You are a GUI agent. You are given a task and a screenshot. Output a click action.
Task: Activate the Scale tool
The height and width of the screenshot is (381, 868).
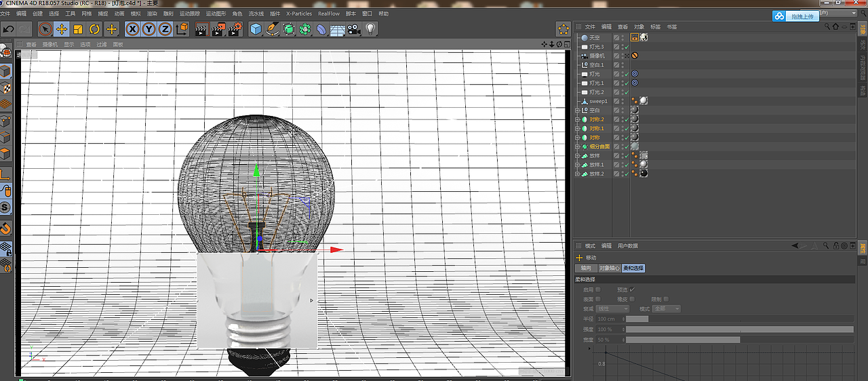[x=78, y=29]
